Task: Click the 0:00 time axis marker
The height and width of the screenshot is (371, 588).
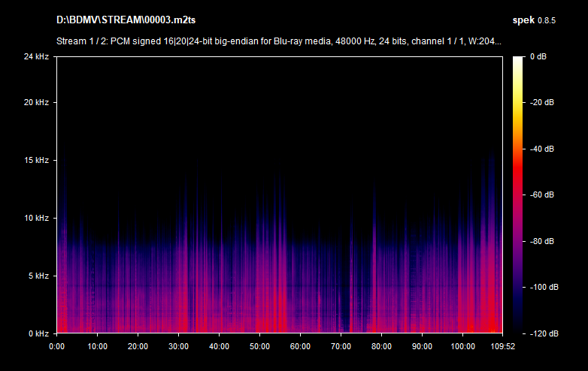Action: click(x=56, y=346)
